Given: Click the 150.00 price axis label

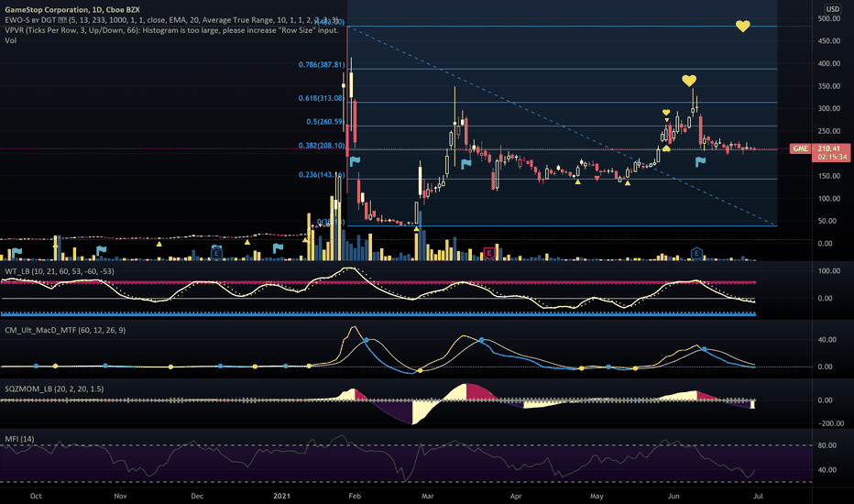Looking at the screenshot, I should [x=829, y=176].
